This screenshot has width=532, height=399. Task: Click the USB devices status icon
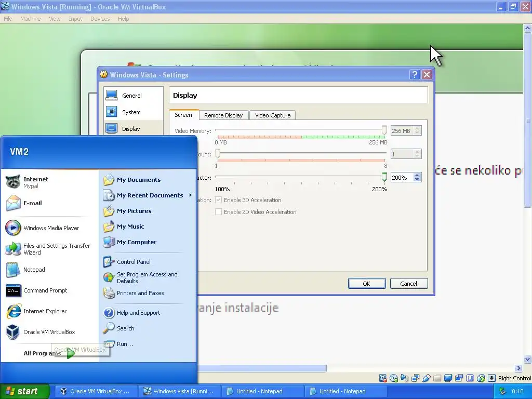coord(427,378)
